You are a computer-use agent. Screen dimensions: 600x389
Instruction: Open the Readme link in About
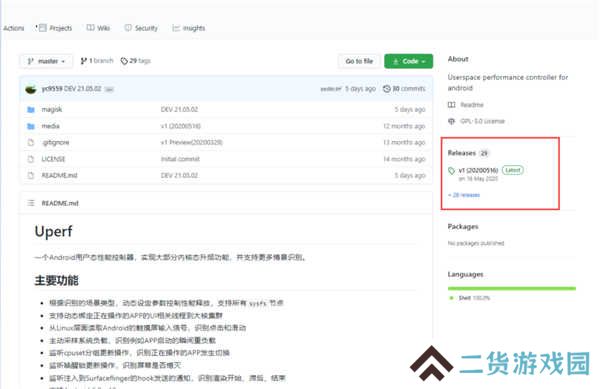click(x=472, y=104)
